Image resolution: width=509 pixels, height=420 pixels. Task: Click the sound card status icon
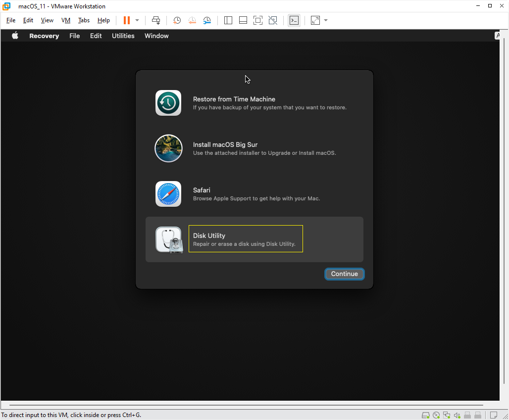pyautogui.click(x=457, y=415)
